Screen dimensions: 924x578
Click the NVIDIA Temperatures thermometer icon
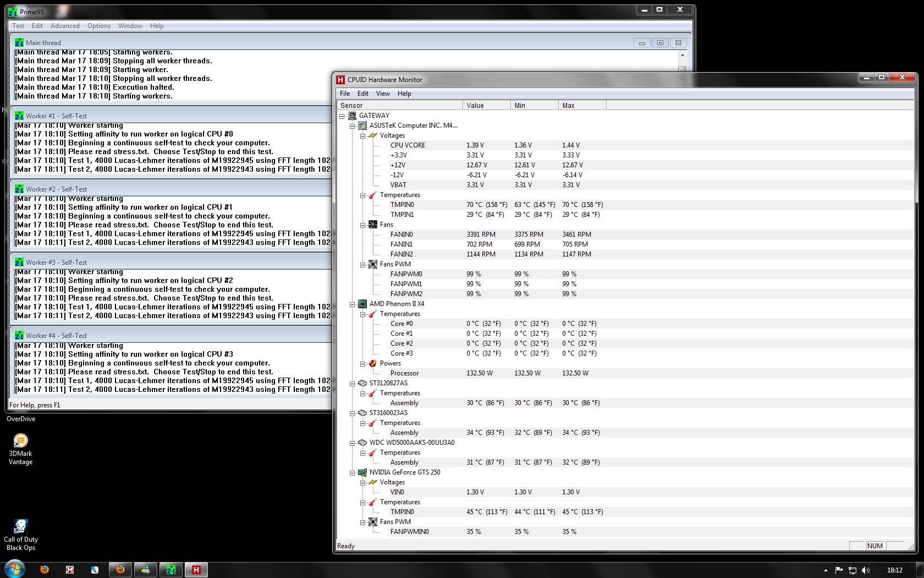(373, 502)
